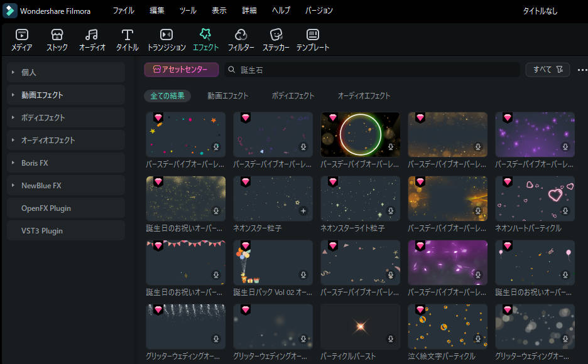
Task: Open the メディア media panel
Action: 22,40
